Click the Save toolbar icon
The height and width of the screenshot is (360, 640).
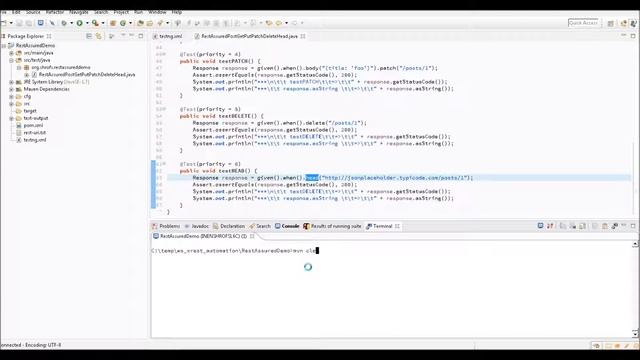pos(19,23)
